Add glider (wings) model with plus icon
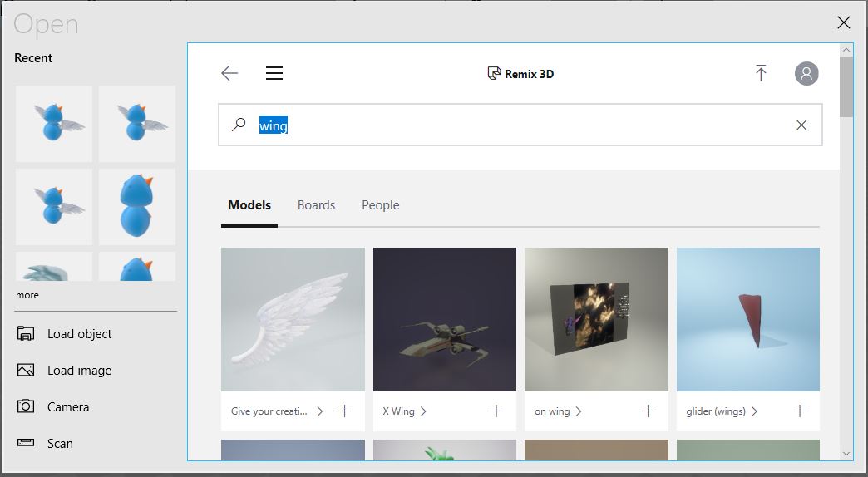 (x=799, y=411)
